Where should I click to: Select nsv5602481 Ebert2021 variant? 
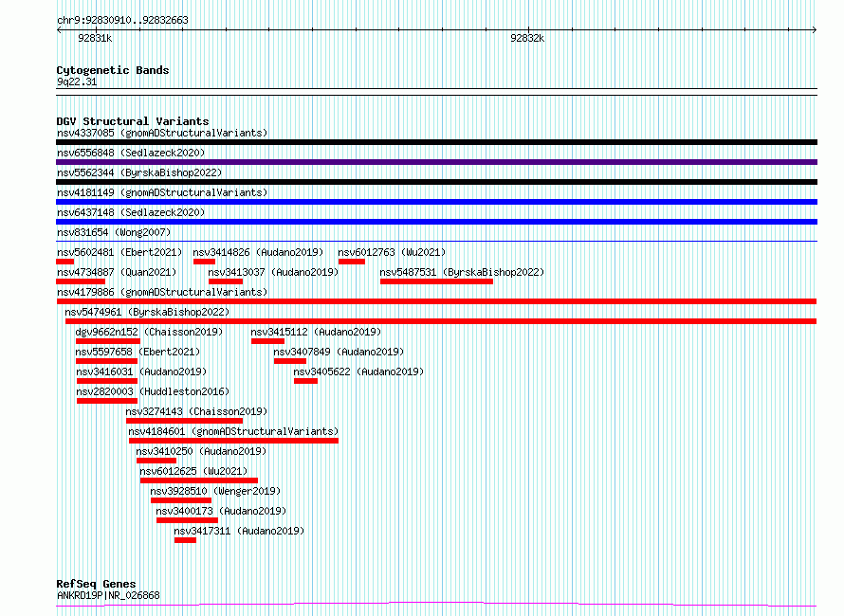pos(119,252)
